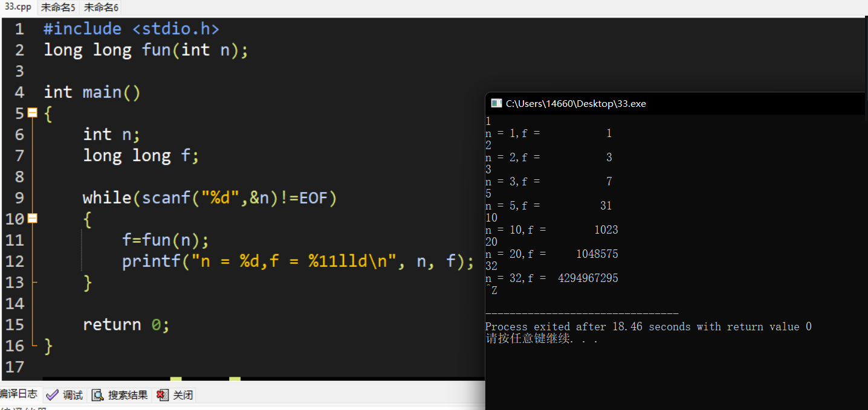Image resolution: width=868 pixels, height=410 pixels.
Task: Open the 调试 debug panel tab
Action: pyautogui.click(x=65, y=395)
